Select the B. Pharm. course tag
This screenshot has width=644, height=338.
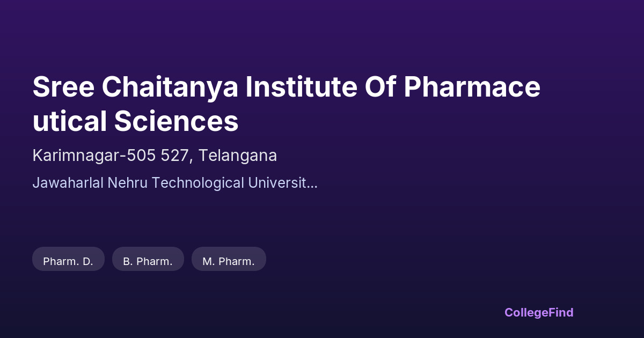point(148,261)
